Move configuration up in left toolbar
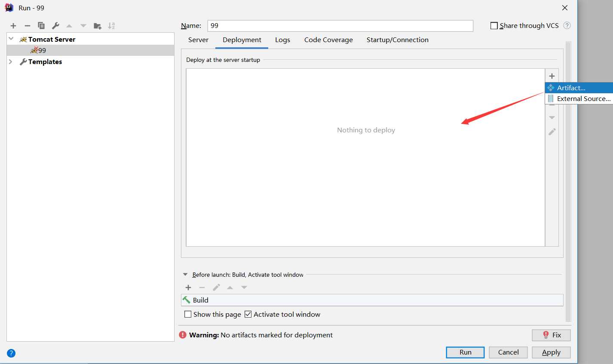Image resolution: width=613 pixels, height=364 pixels. point(69,26)
